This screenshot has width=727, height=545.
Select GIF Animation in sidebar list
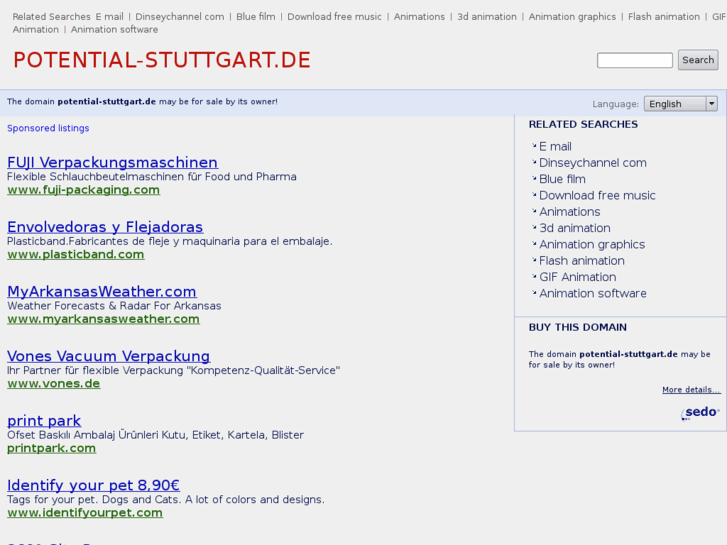click(x=578, y=277)
